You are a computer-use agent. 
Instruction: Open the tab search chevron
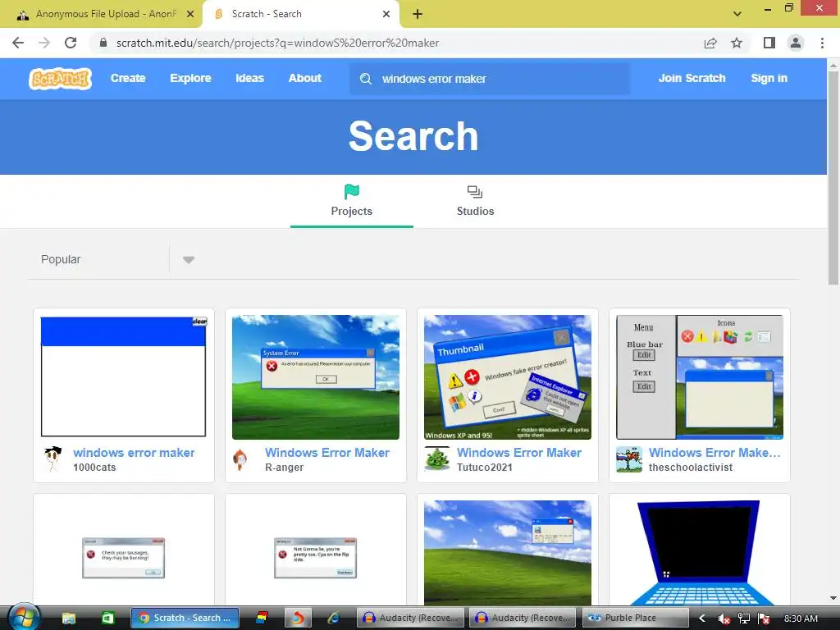tap(737, 14)
